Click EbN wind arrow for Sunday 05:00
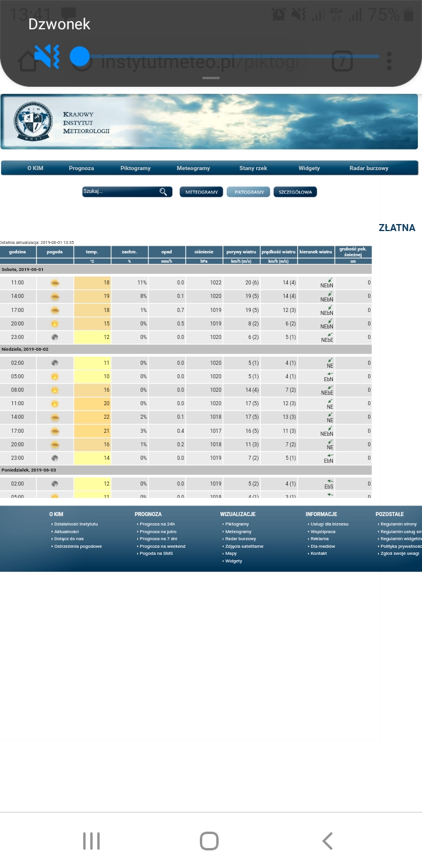This screenshot has width=422, height=868. click(330, 374)
